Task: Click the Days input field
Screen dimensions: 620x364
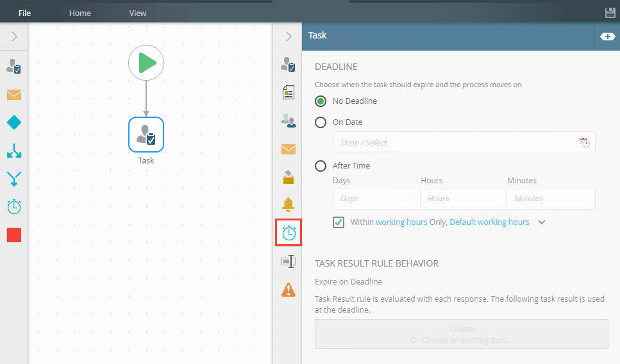Action: [376, 198]
